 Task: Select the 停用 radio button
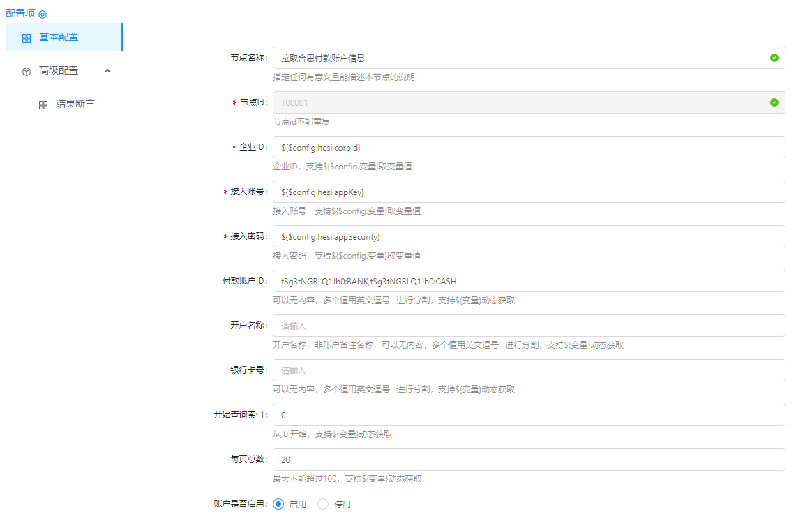point(323,504)
